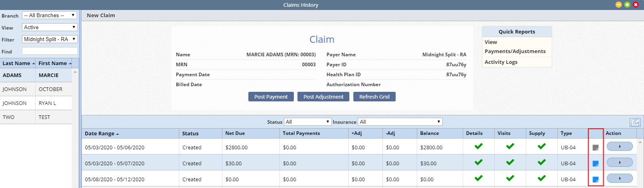
Task: Open the Action arrow button for the $2800.00 claim
Action: point(619,146)
